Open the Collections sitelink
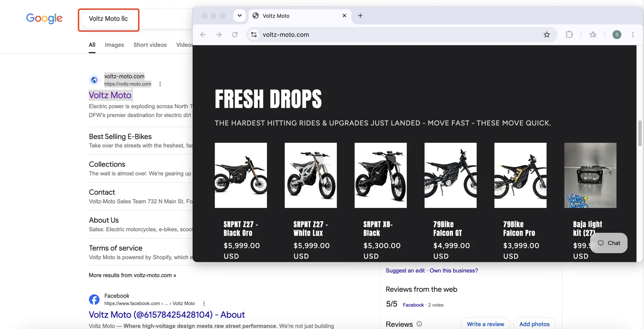The width and height of the screenshot is (644, 329). 107,164
